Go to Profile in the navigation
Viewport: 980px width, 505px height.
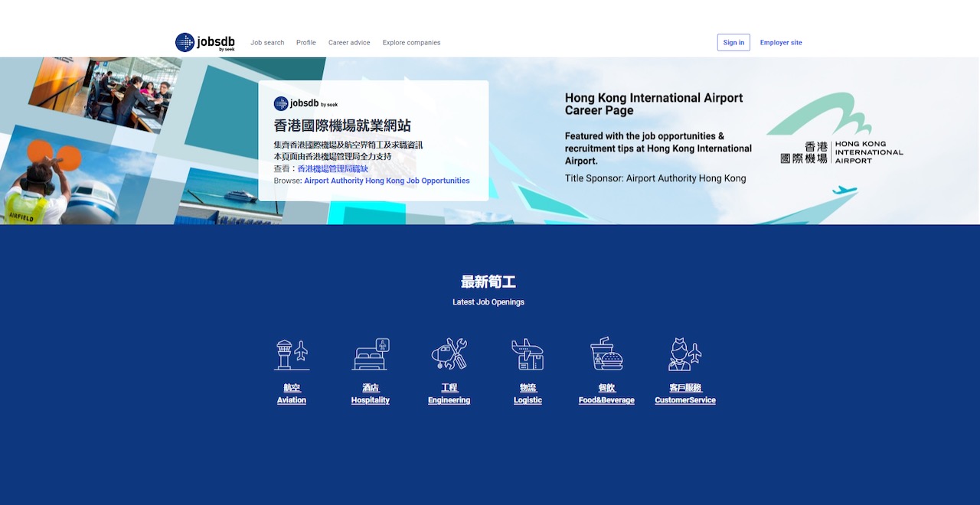(x=306, y=43)
